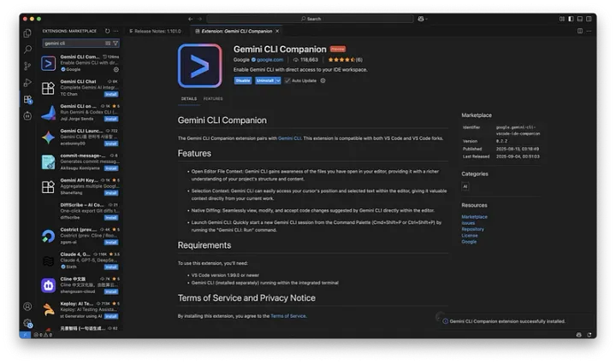Open the License resource link
Screen dimensions: 616x364
[470, 235]
